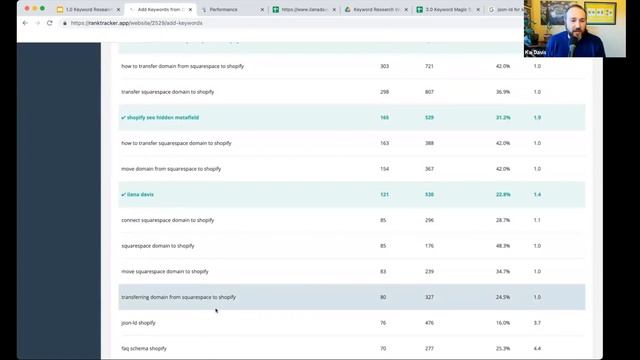Select keyword 'how to transfer domain from squarespace to shopify'

coord(182,66)
